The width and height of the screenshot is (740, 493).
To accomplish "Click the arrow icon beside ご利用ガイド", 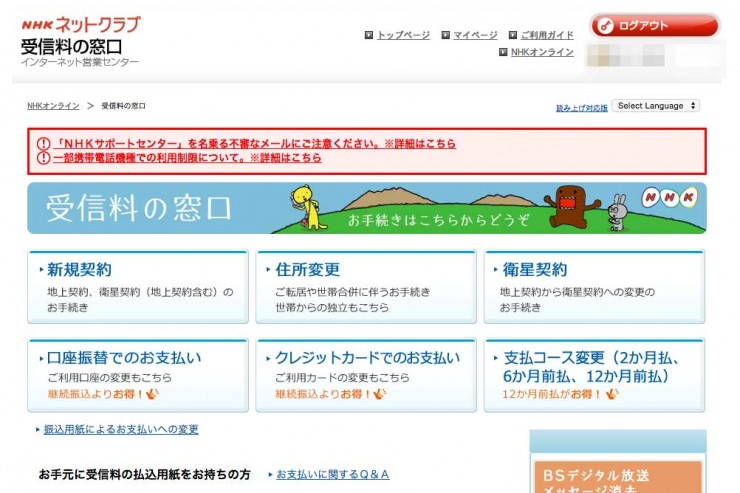I will click(513, 35).
